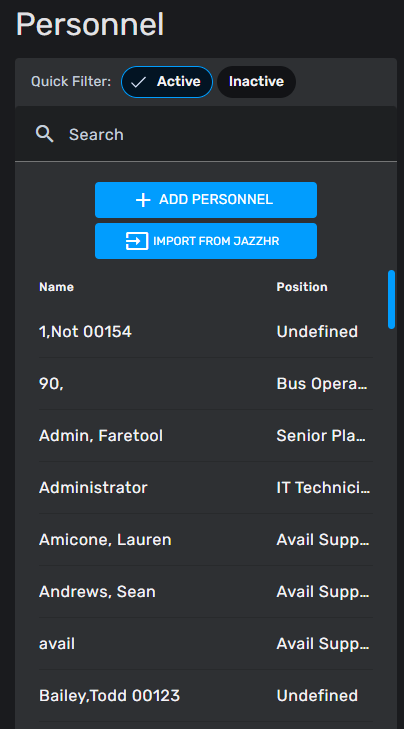Click the checkmark icon in Active filter
Screen dimensions: 404x729
click(x=139, y=82)
